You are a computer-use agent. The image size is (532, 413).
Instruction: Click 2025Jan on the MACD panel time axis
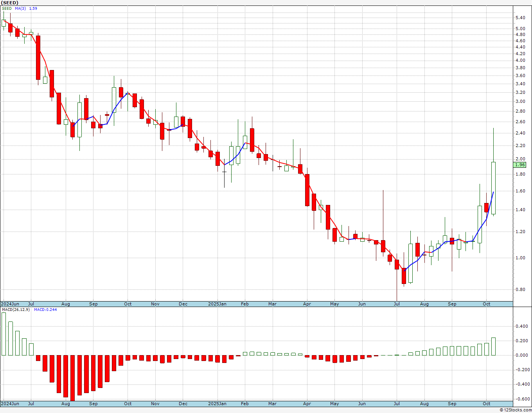(x=217, y=404)
